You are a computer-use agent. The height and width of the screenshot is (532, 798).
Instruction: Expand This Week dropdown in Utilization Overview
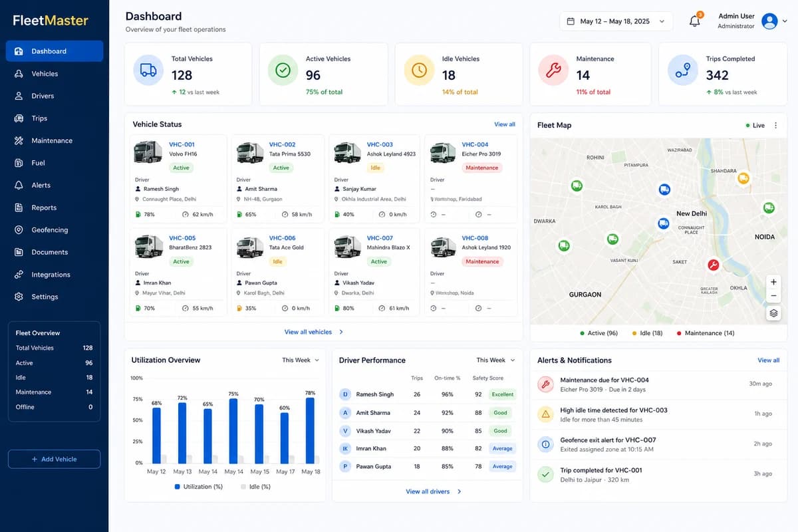pyautogui.click(x=301, y=360)
